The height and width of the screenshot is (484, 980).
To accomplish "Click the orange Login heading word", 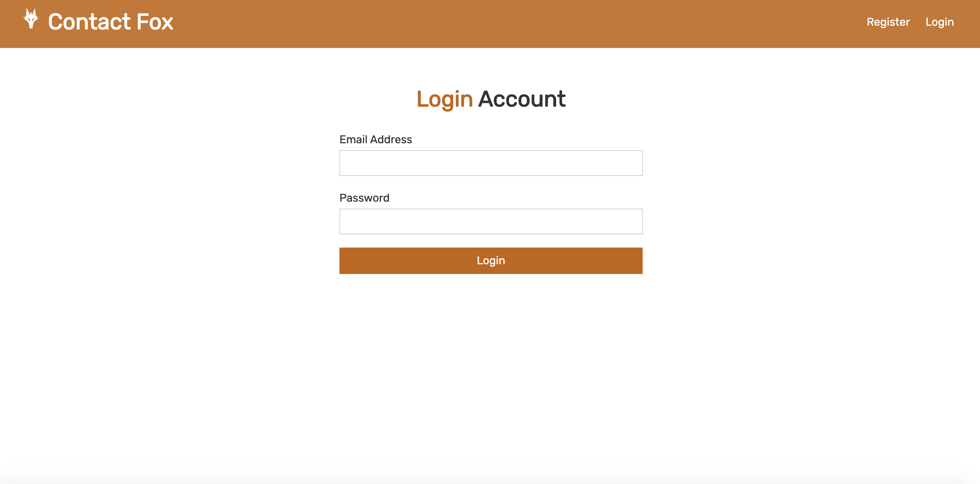I will (445, 99).
